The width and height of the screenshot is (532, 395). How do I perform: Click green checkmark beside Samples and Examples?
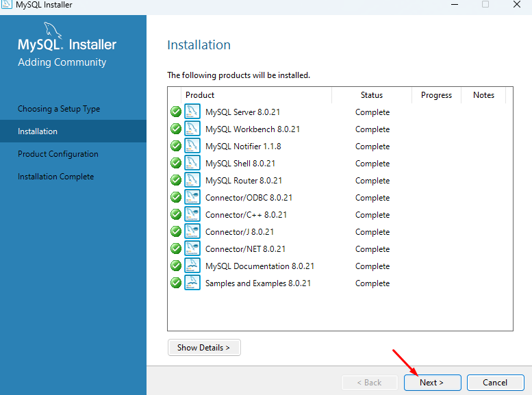click(176, 283)
